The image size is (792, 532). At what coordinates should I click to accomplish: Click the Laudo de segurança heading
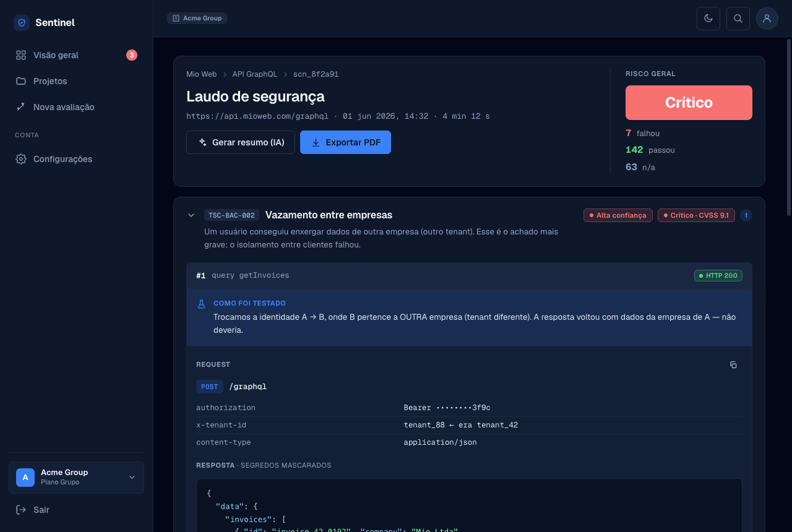256,97
